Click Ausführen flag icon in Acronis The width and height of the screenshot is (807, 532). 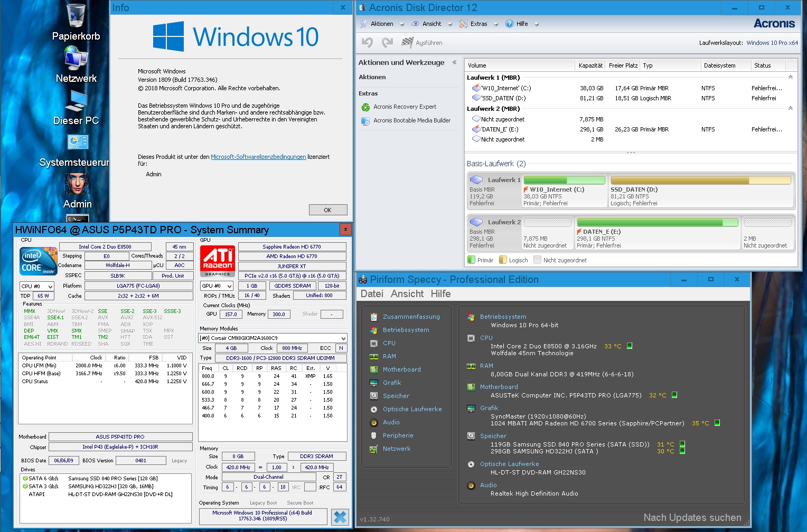(407, 42)
